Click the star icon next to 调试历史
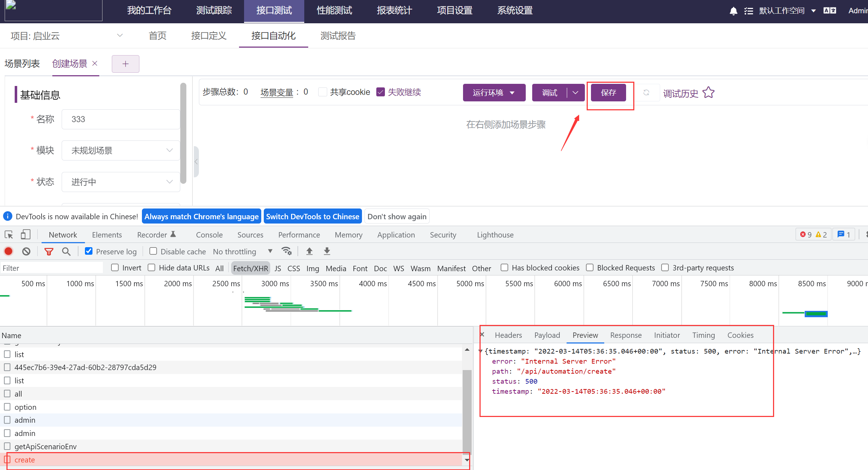This screenshot has width=868, height=470. tap(708, 92)
